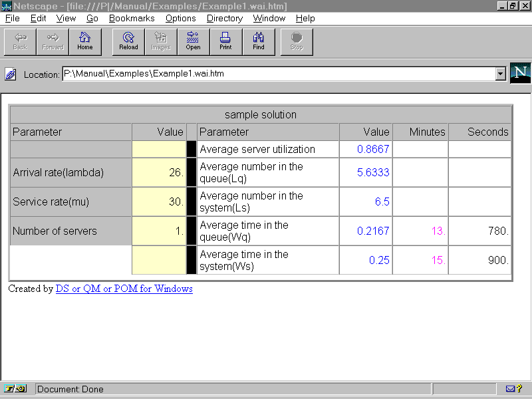Click the Netscape N logo
Screen dimensions: 532x399
[520, 73]
